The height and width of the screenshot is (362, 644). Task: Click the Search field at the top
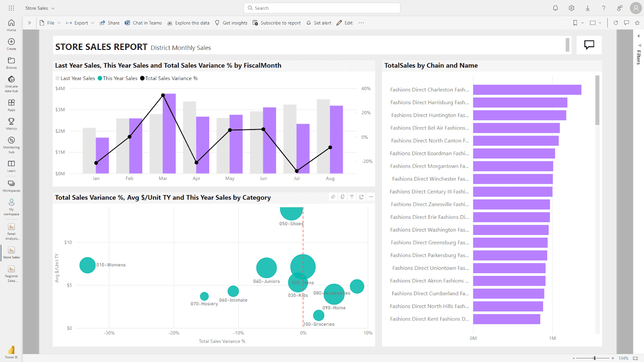[x=321, y=8]
